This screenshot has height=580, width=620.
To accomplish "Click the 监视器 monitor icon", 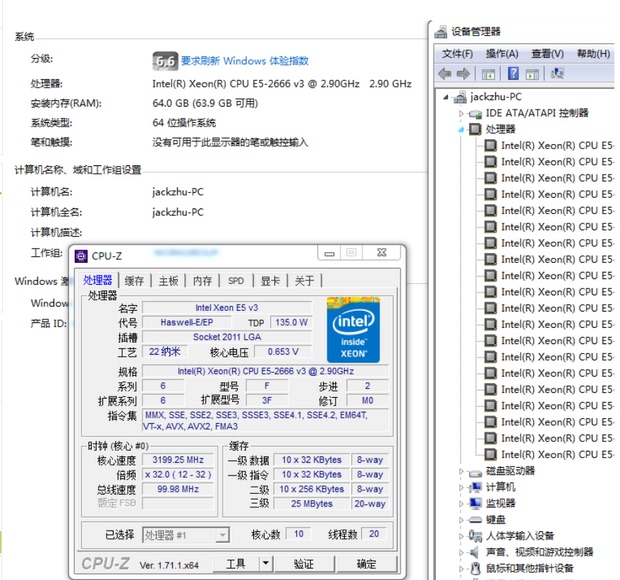I will tap(475, 503).
